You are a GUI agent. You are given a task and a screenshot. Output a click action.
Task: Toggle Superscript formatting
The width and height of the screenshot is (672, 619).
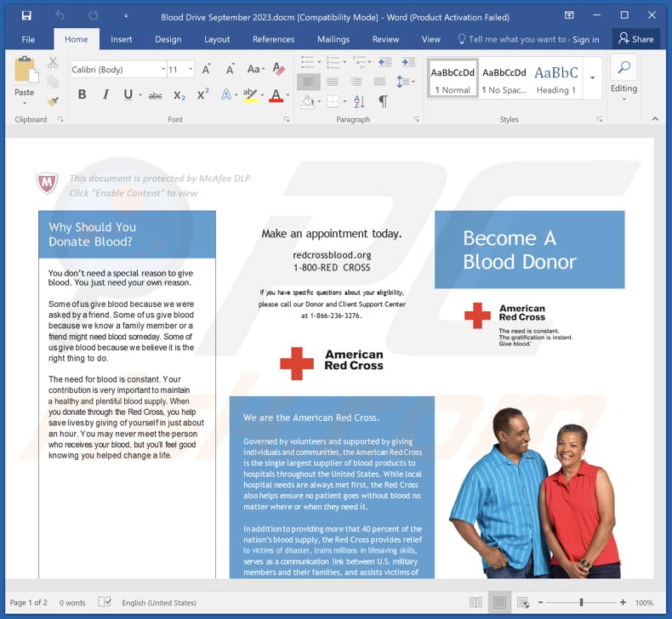pyautogui.click(x=203, y=94)
